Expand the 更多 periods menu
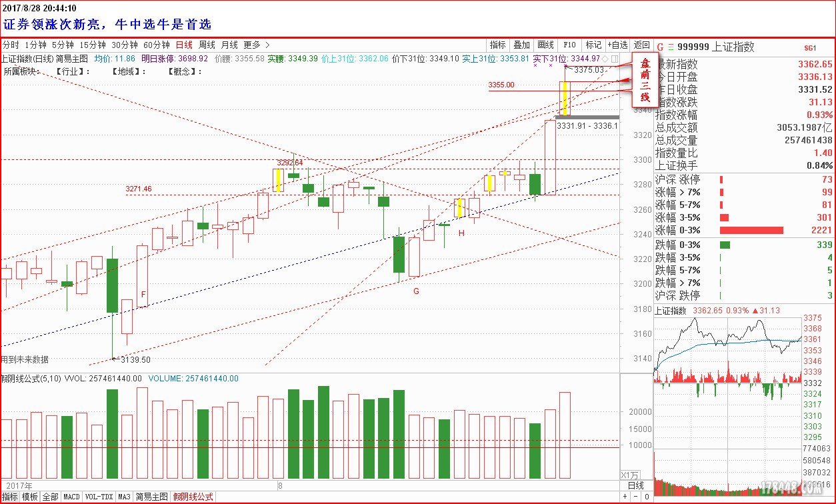836x504 pixels. click(256, 45)
